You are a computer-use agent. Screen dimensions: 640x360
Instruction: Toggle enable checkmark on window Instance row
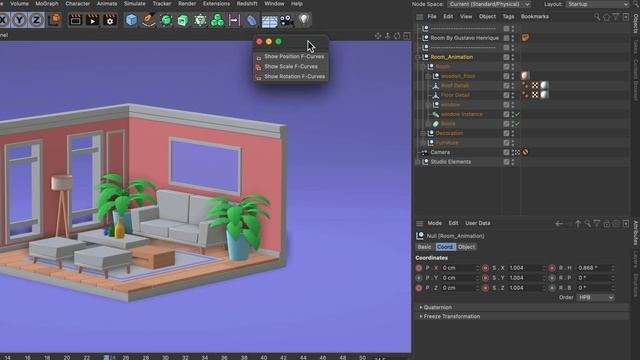point(518,114)
